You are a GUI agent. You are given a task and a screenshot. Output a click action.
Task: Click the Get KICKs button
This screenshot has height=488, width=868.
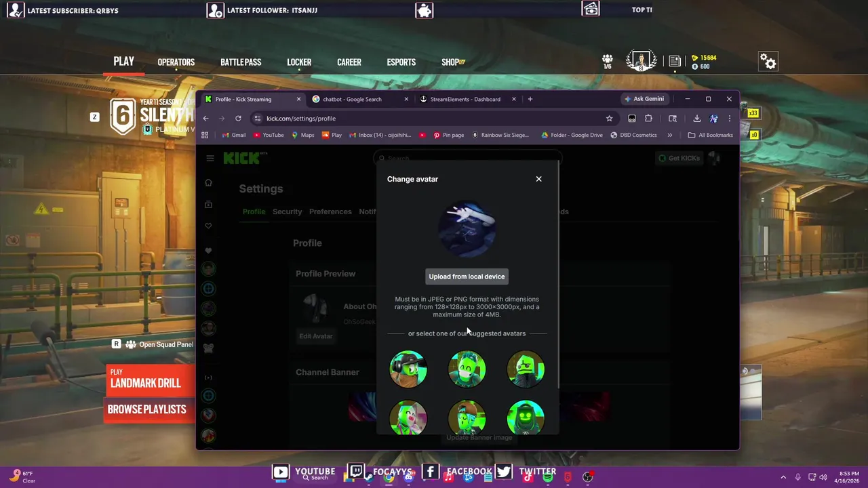click(679, 158)
